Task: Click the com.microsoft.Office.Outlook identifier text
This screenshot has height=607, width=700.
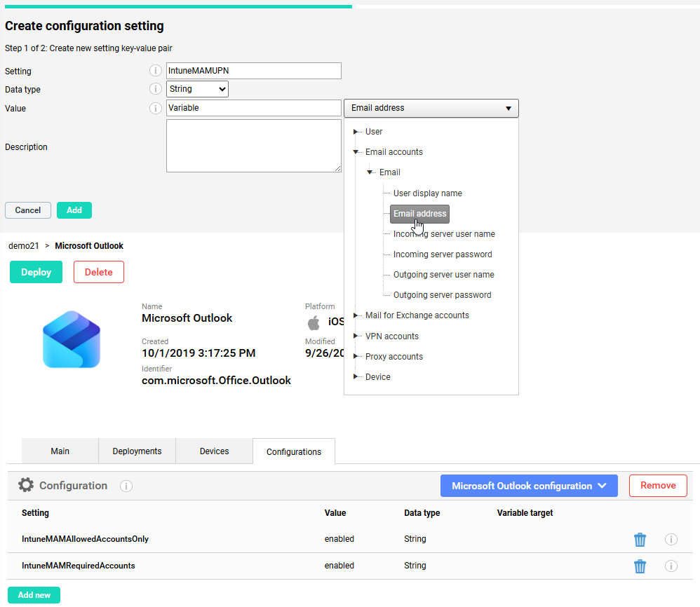Action: (216, 381)
